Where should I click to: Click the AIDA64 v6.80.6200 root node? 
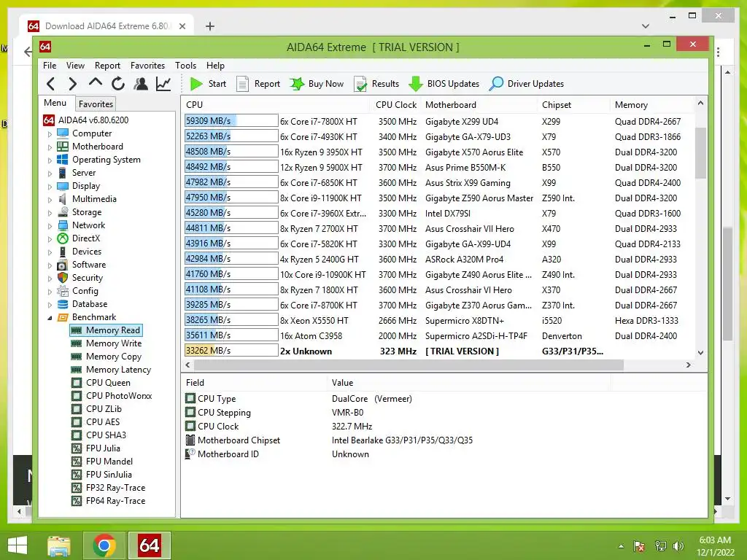(86, 120)
